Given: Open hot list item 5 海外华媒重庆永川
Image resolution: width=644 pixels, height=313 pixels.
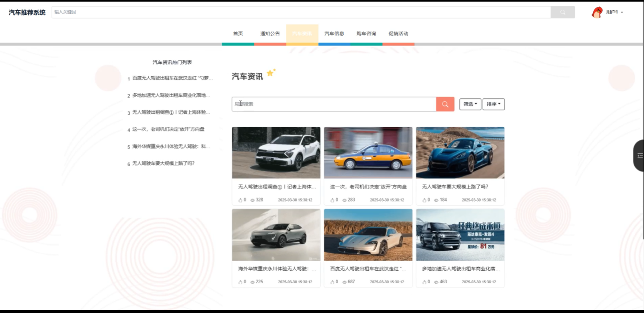Looking at the screenshot, I should pyautogui.click(x=172, y=146).
